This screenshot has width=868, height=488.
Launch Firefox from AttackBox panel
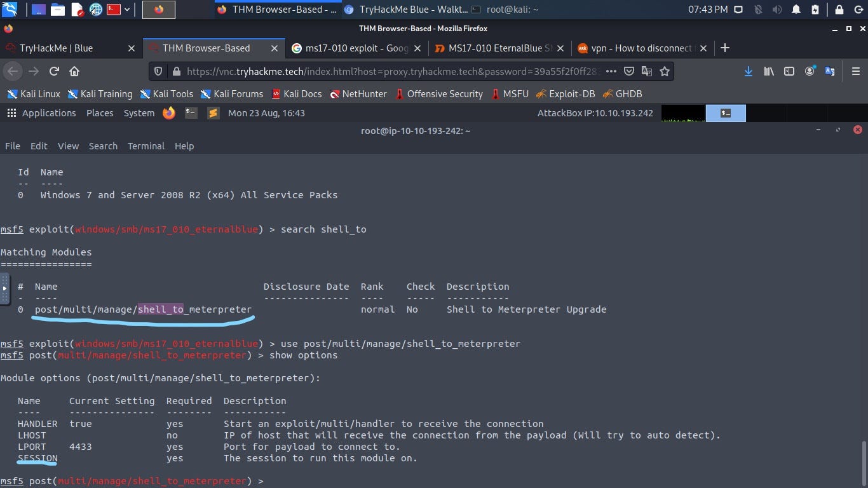click(x=169, y=113)
